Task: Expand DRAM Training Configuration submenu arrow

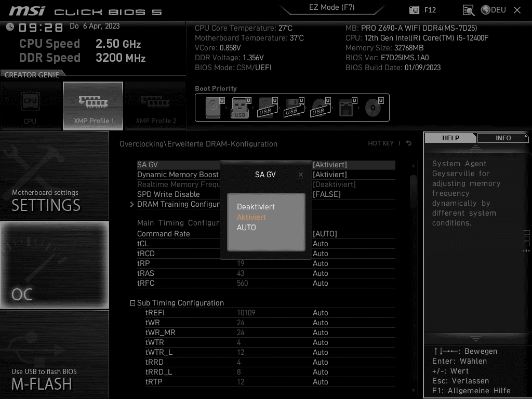Action: (x=132, y=204)
